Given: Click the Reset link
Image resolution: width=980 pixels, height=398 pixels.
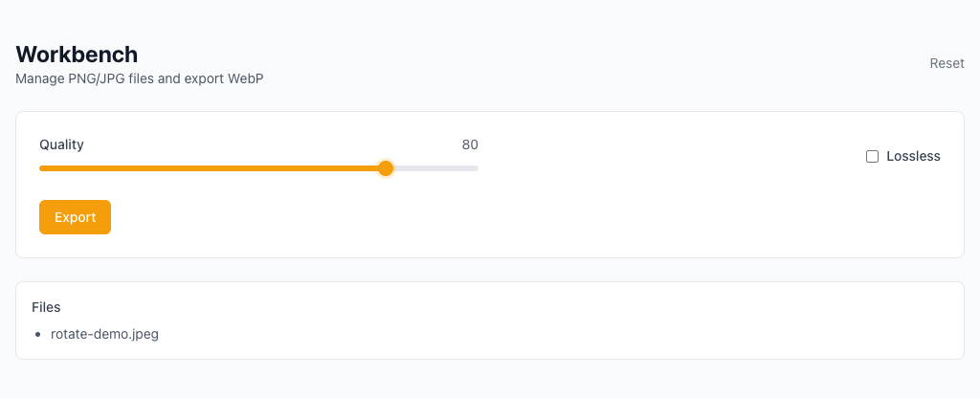Looking at the screenshot, I should coord(947,63).
